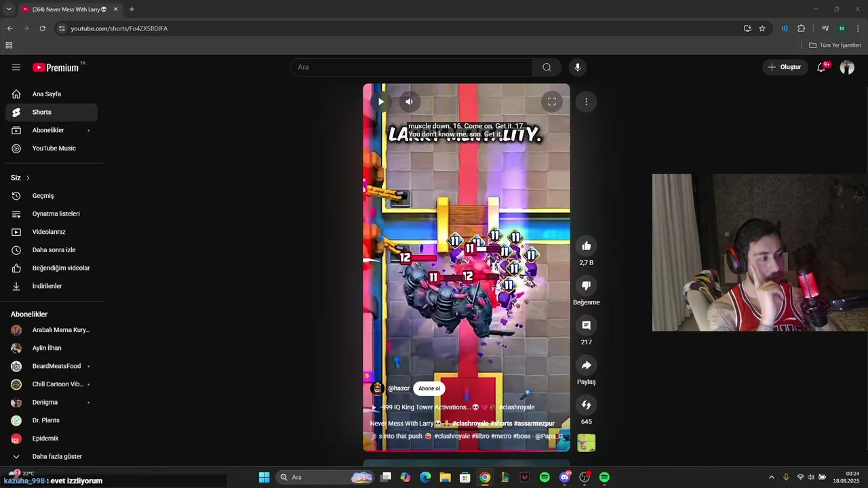This screenshot has width=868, height=488.
Task: Share the Short via Paylaş
Action: point(587,365)
